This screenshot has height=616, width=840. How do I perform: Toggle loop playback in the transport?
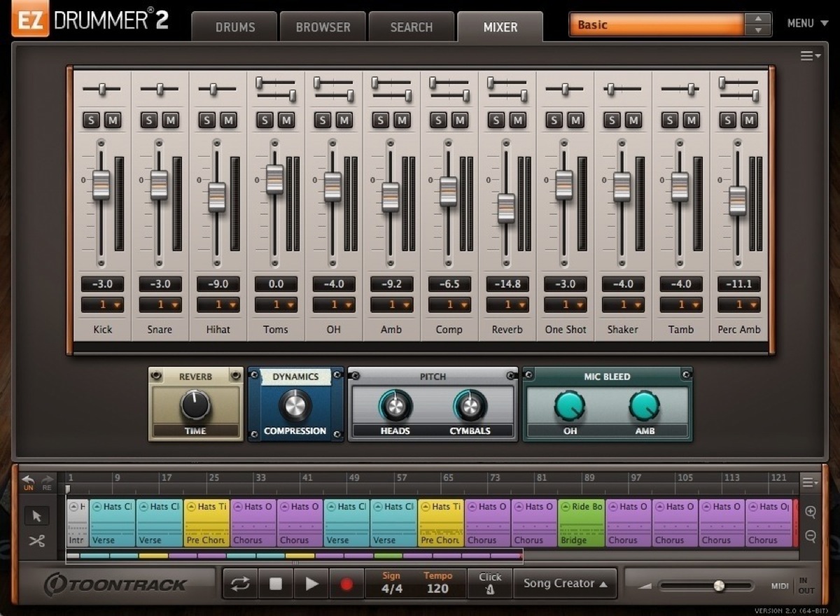pos(240,584)
